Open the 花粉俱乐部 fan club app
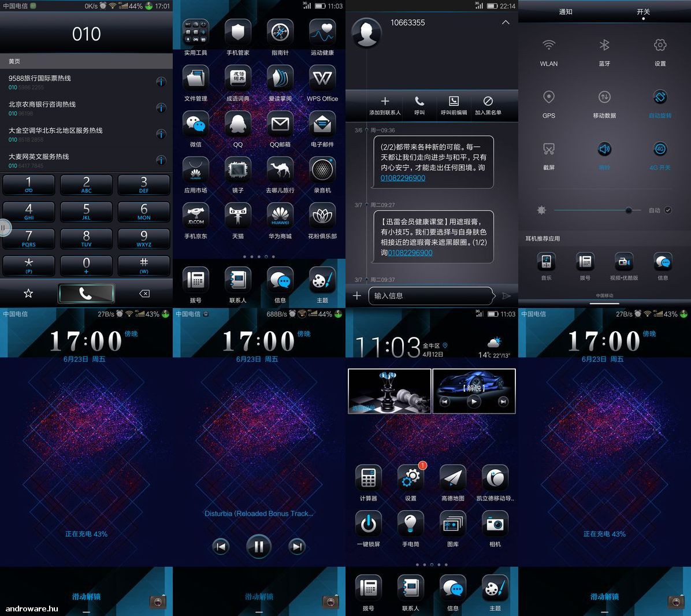This screenshot has width=691, height=616. 322,216
